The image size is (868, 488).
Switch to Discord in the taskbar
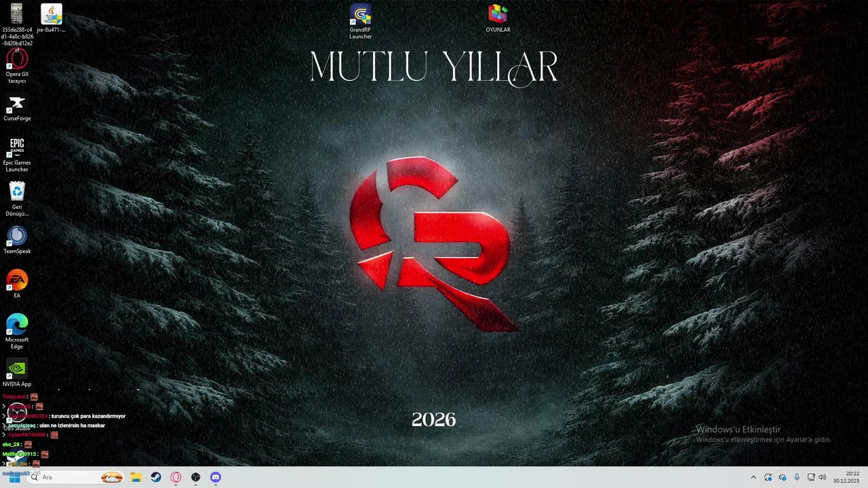(x=216, y=477)
